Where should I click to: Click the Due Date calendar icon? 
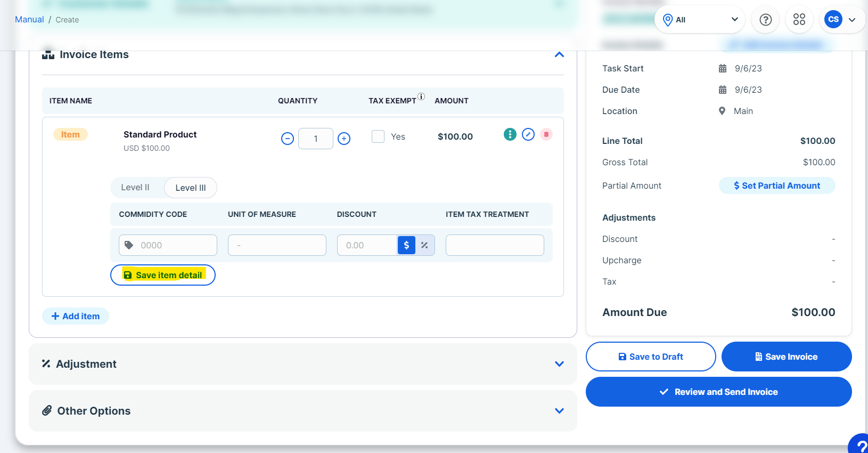click(x=723, y=90)
